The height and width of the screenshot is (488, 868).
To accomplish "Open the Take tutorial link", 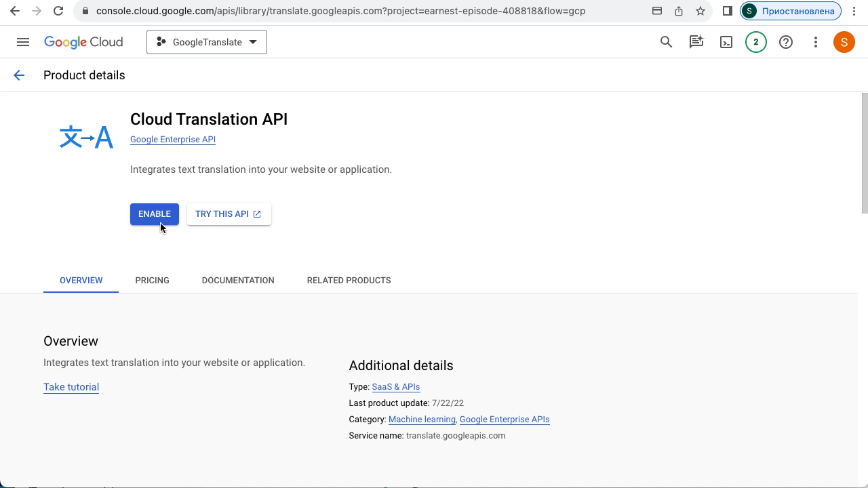I will 71,387.
